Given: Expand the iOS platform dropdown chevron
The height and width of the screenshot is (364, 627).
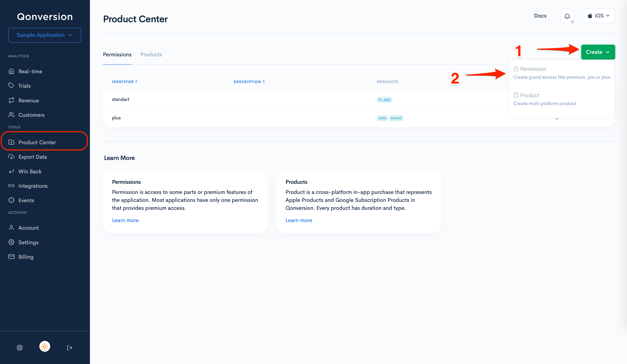Looking at the screenshot, I should [608, 16].
